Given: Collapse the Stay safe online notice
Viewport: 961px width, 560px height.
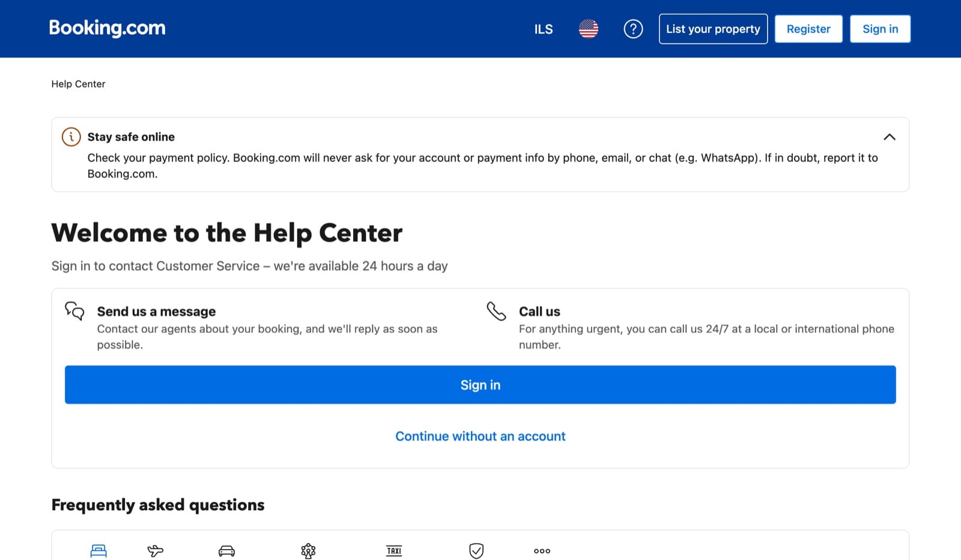Looking at the screenshot, I should point(890,137).
